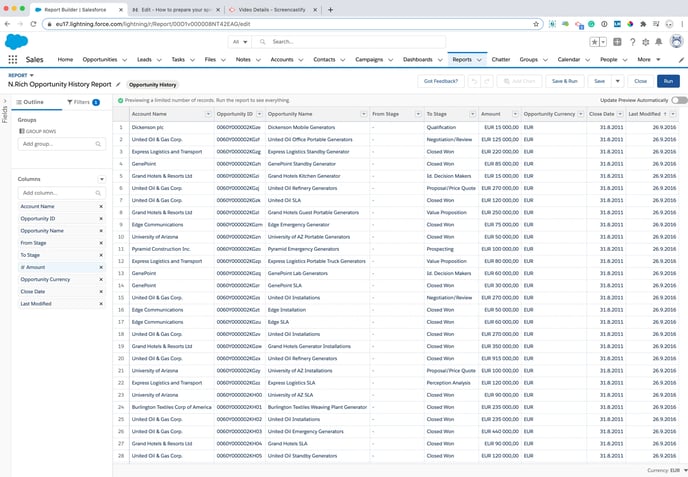Open the Setup gear icon
This screenshot has width=688, height=477.
point(645,42)
